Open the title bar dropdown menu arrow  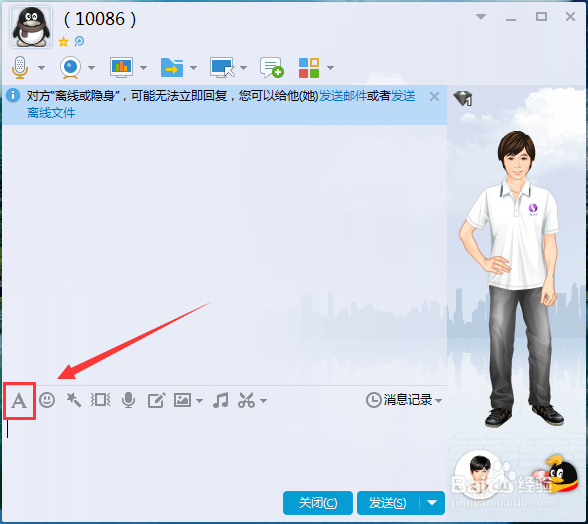[x=481, y=17]
